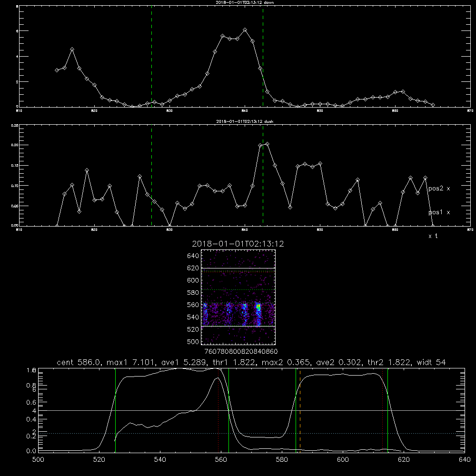Select the 'max1 7.101' value
The height and width of the screenshot is (476, 476).
[131, 362]
